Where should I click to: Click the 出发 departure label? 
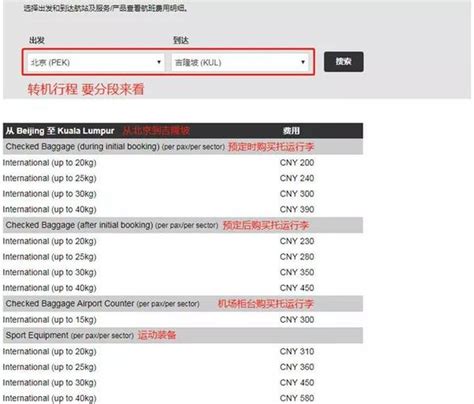37,40
